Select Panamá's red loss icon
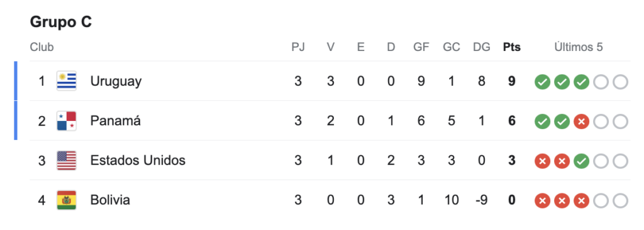644x230 pixels. point(582,122)
